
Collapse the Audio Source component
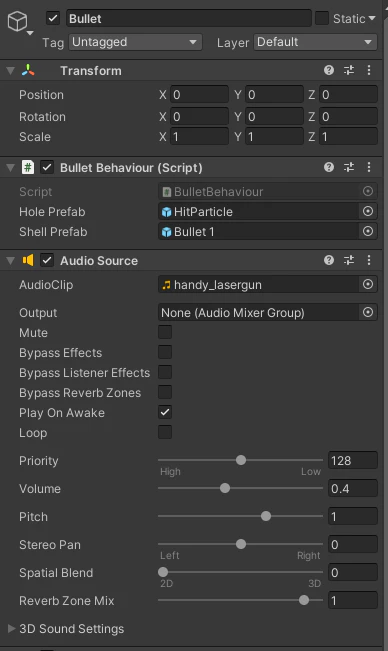coord(10,261)
